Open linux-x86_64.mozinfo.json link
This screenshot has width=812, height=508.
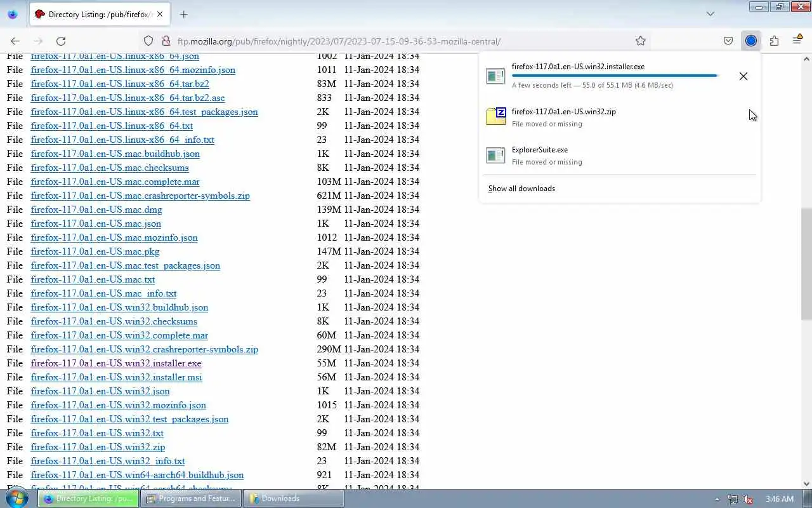click(133, 70)
